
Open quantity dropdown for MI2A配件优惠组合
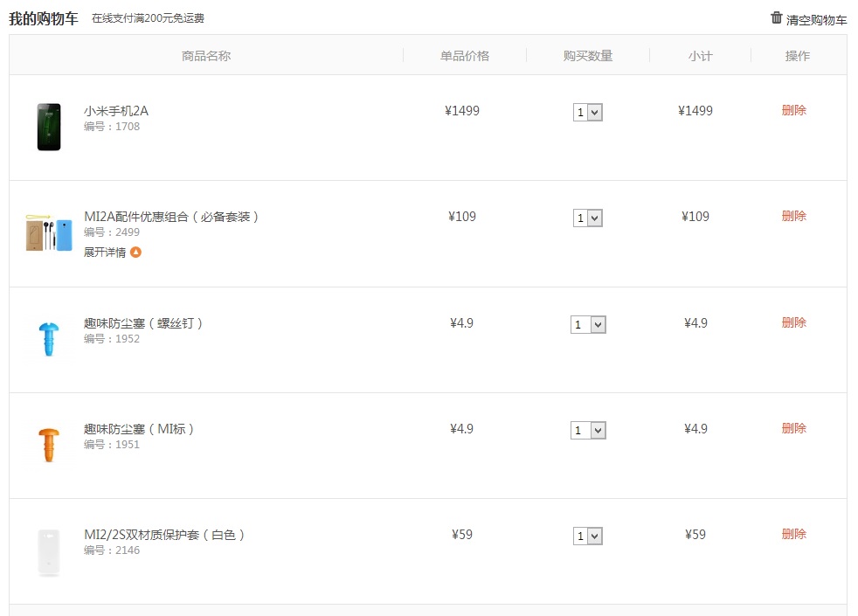pos(588,218)
